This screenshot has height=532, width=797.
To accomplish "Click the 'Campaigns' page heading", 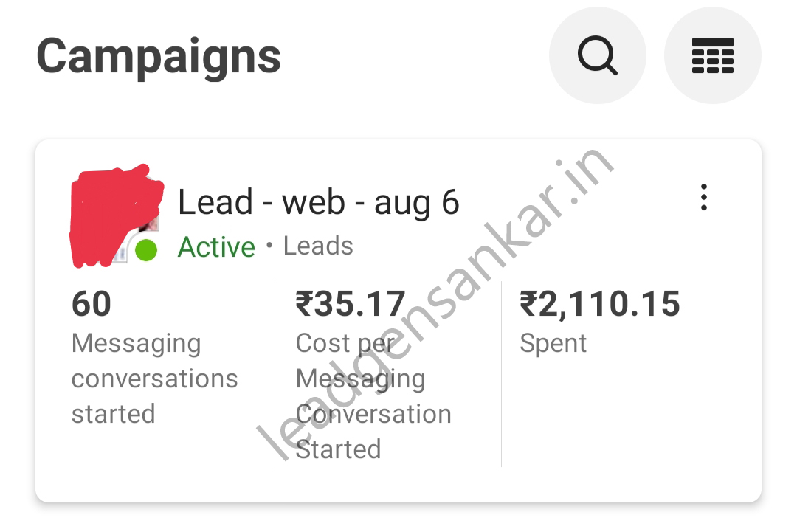I will [159, 56].
